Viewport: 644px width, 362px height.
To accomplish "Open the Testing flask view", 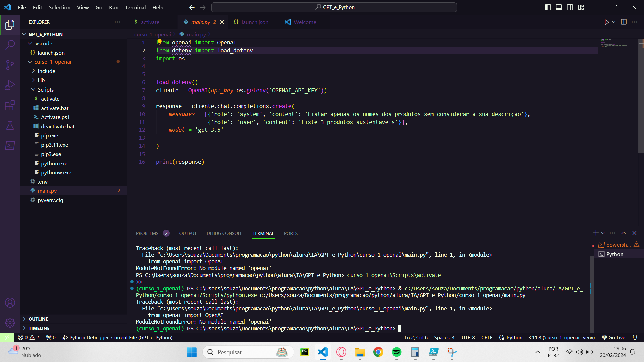I will coord(10,125).
